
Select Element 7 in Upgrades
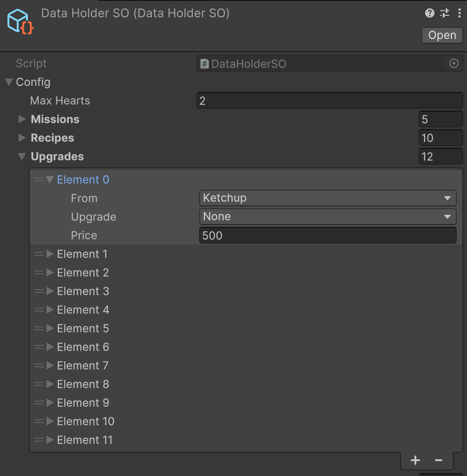pyautogui.click(x=83, y=365)
